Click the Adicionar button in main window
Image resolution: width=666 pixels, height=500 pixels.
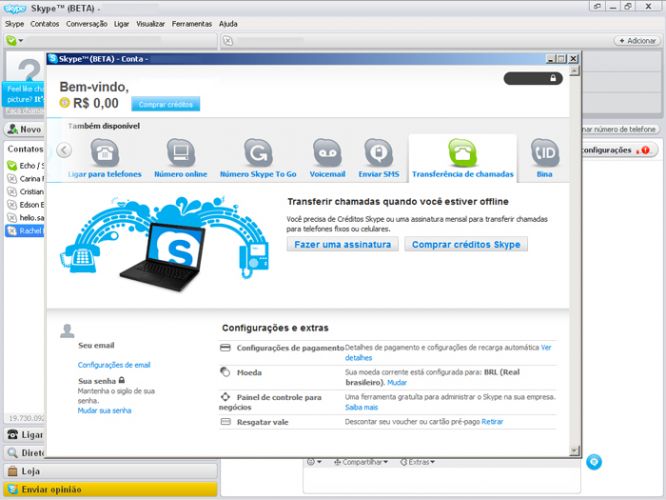(637, 41)
